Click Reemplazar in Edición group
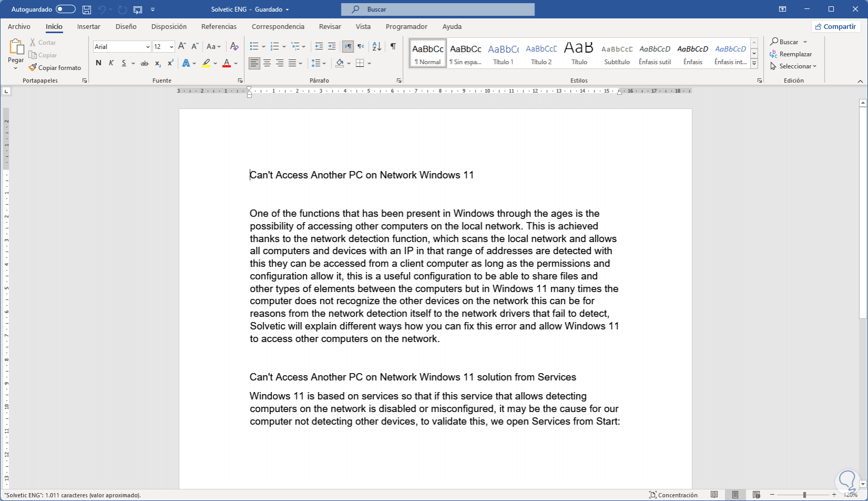Image resolution: width=868 pixels, height=501 pixels. pos(791,54)
